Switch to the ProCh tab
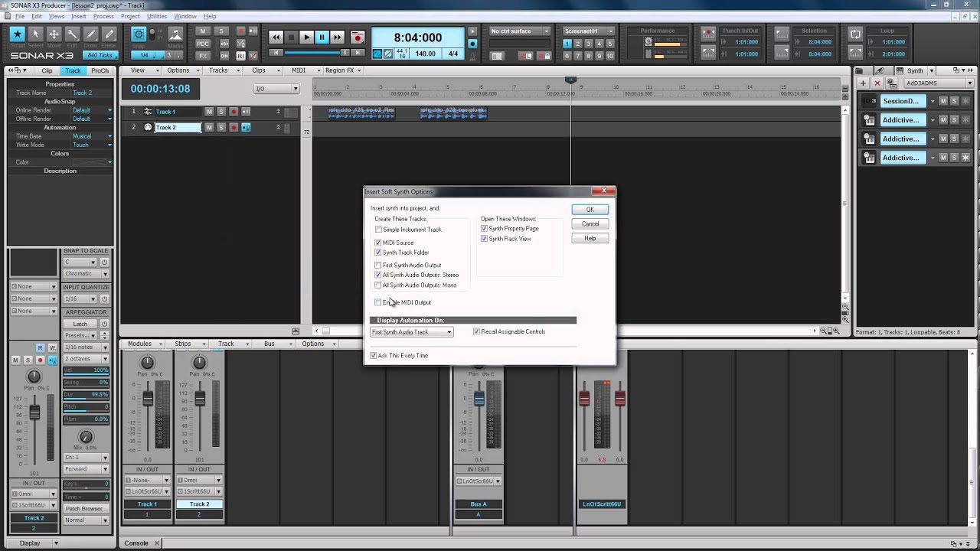This screenshot has height=551, width=980. click(100, 70)
